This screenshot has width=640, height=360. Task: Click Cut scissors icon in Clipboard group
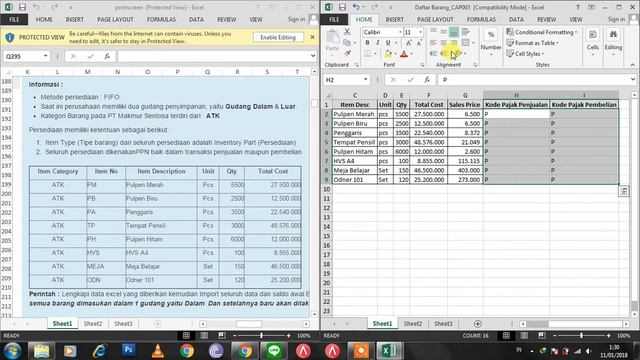pyautogui.click(x=347, y=32)
